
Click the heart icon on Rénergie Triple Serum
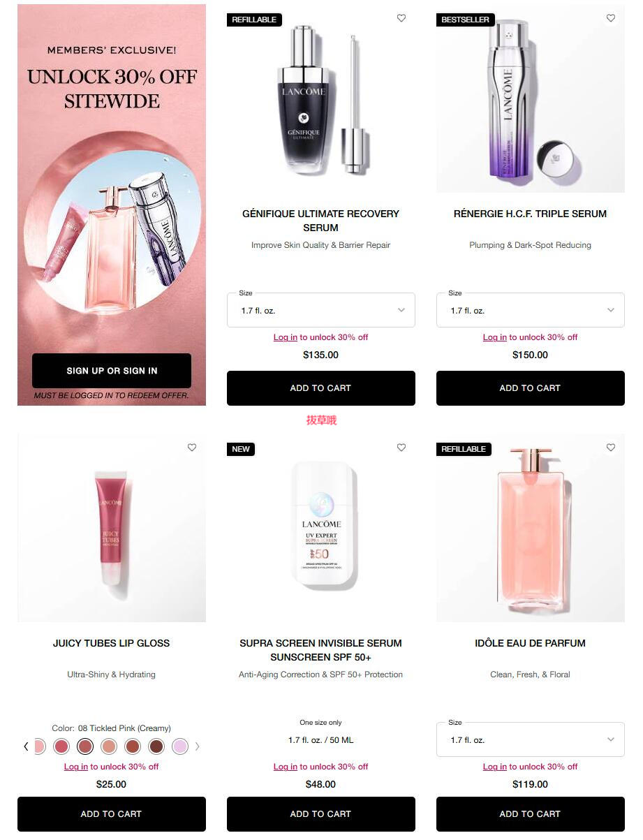point(611,18)
